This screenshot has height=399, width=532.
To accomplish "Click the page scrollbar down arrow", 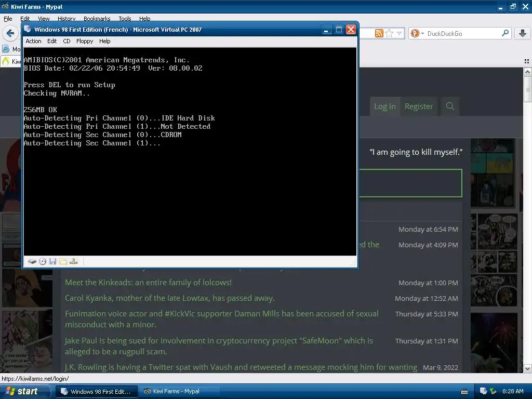I will [x=528, y=369].
